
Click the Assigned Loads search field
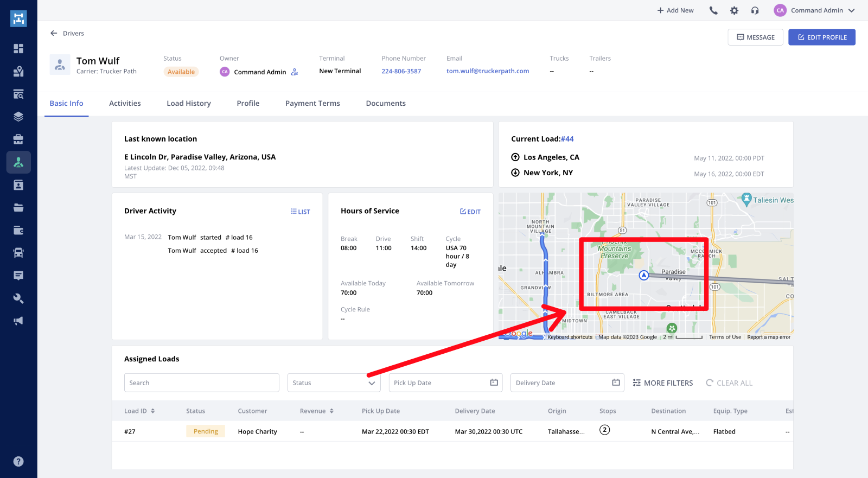(x=202, y=383)
